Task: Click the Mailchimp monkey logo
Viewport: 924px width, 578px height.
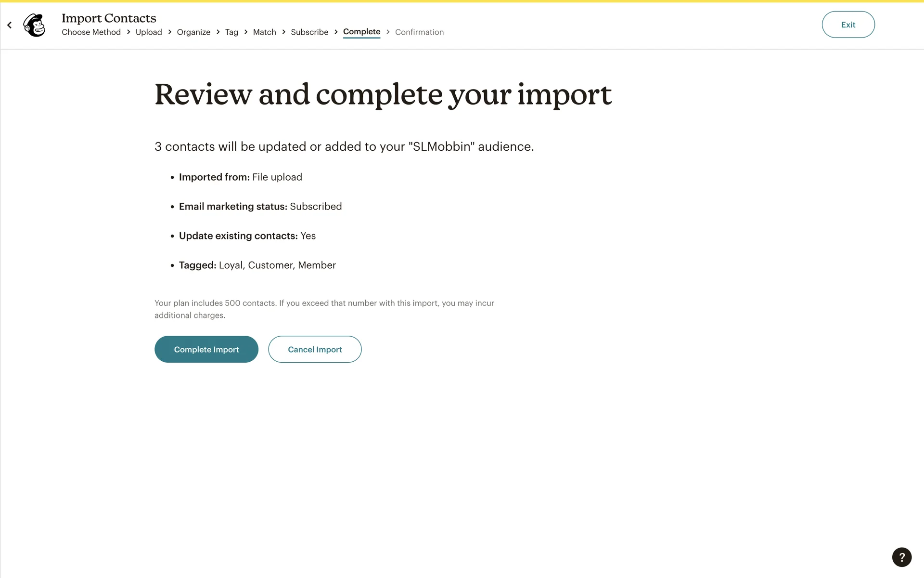Action: [x=35, y=25]
